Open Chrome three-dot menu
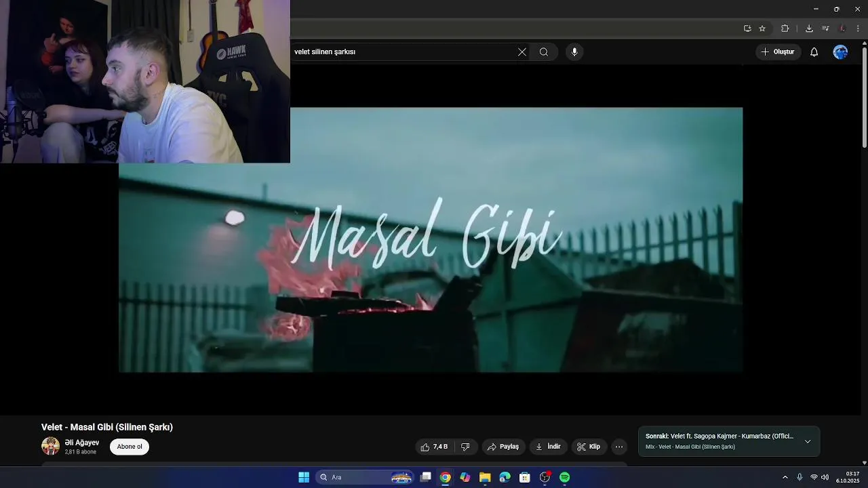 click(x=858, y=28)
